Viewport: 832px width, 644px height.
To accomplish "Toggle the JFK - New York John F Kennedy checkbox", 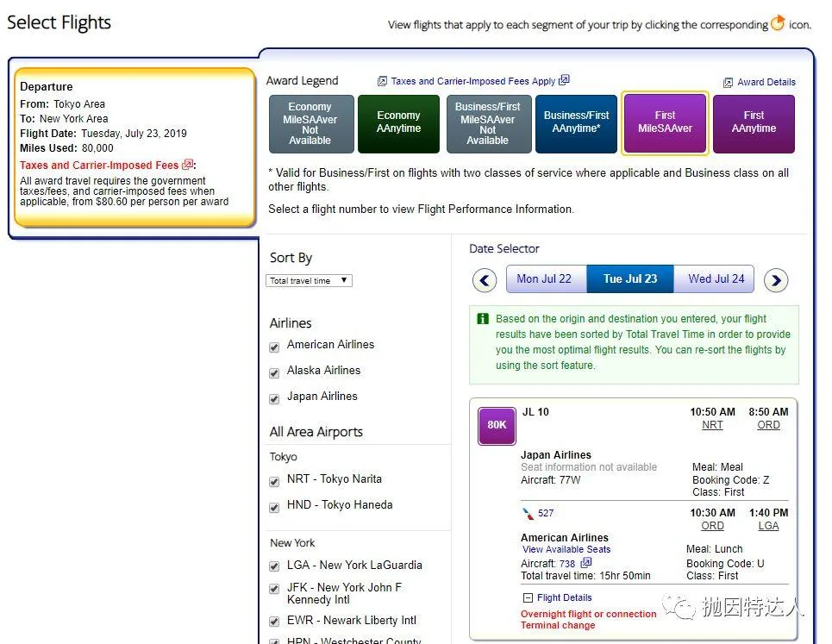I will 274,589.
